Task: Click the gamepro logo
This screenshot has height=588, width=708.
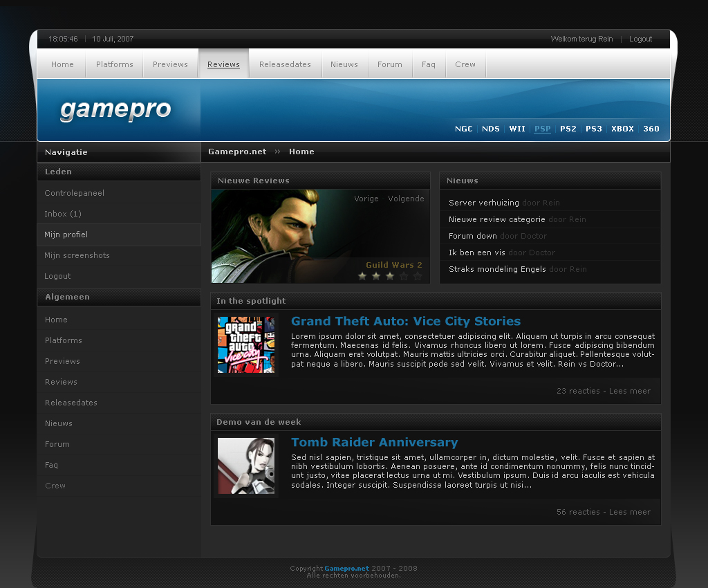Action: (x=115, y=109)
